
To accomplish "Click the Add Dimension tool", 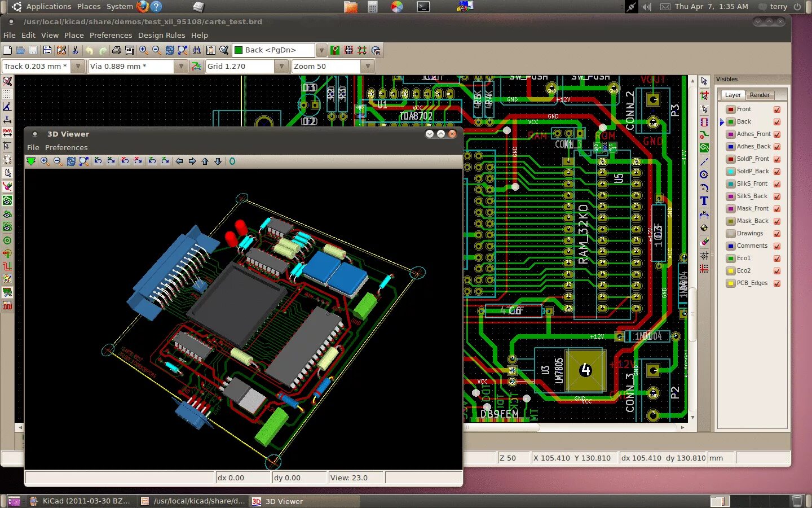I will [704, 214].
